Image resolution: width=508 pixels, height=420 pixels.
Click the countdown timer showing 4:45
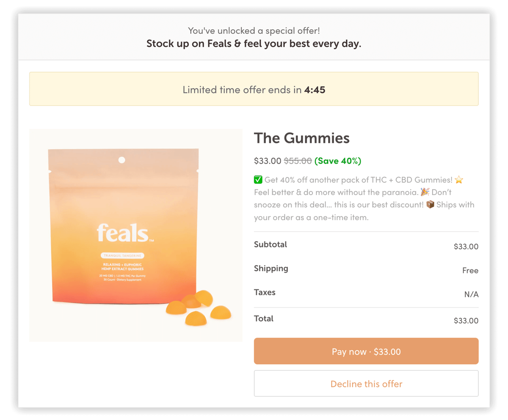click(x=315, y=90)
